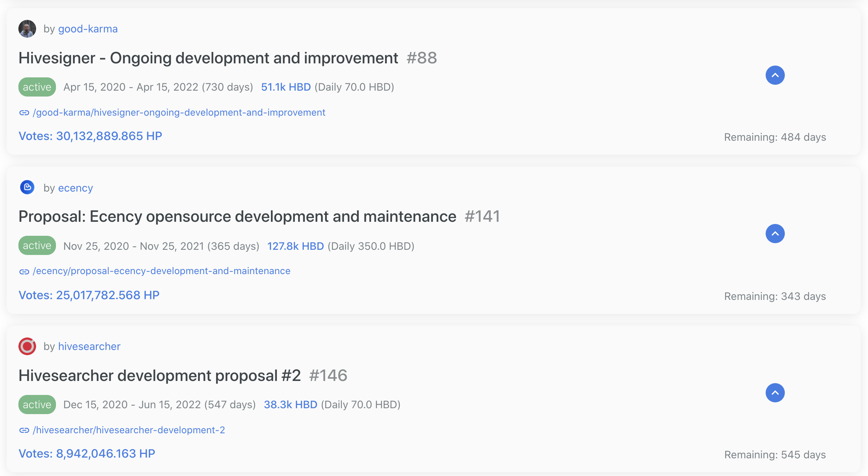Open hivesearcher author profile link
Image resolution: width=868 pixels, height=476 pixels.
[x=89, y=346]
